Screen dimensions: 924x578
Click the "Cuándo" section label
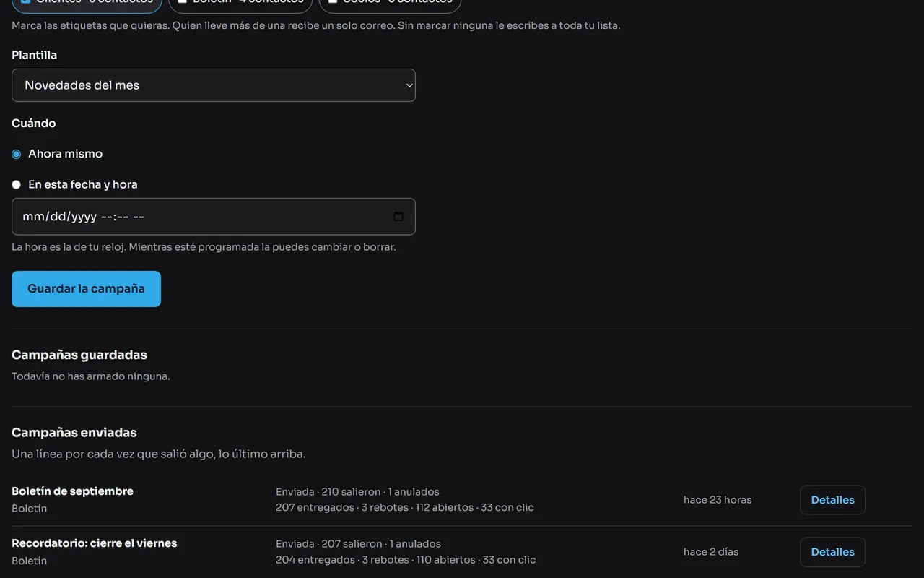click(33, 124)
